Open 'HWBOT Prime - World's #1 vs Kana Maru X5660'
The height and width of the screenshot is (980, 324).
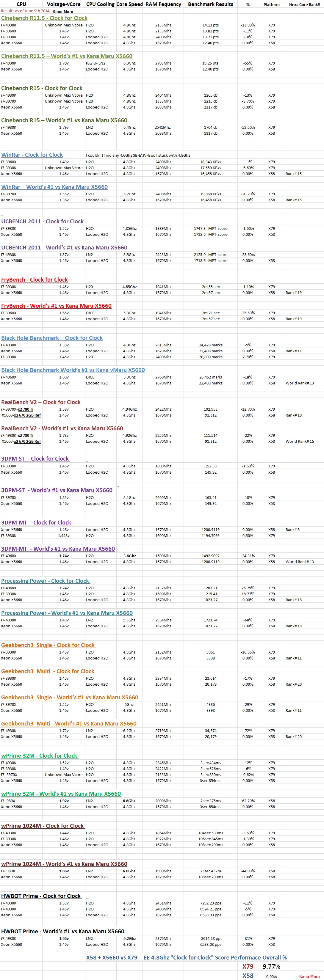[x=62, y=931]
